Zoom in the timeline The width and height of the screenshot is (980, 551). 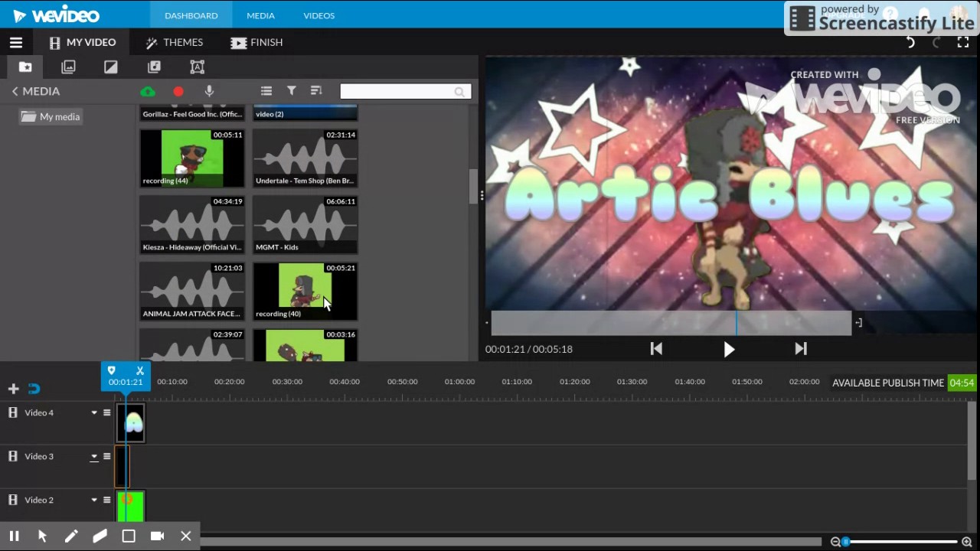click(x=967, y=542)
